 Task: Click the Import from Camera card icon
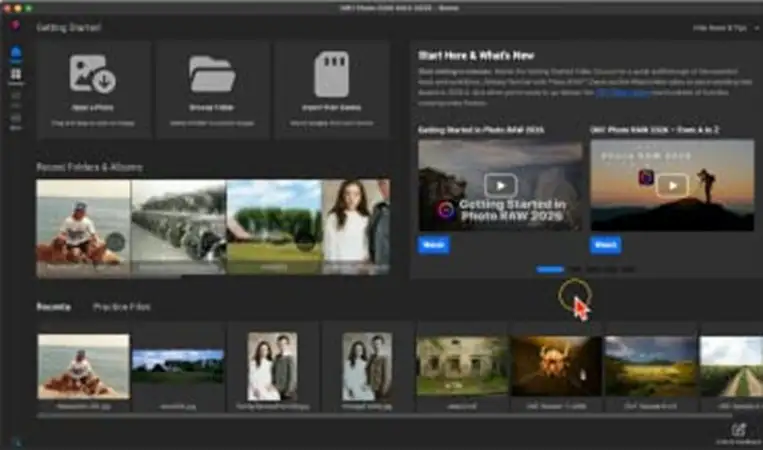[331, 74]
